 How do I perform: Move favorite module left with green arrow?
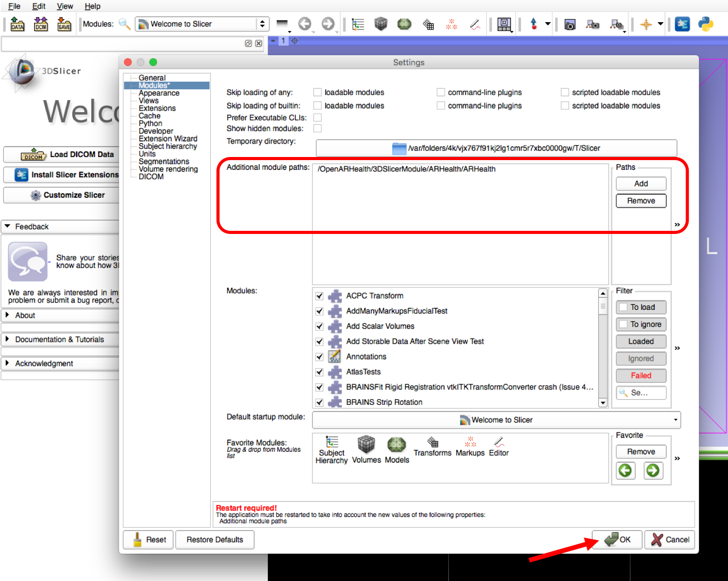tap(625, 470)
